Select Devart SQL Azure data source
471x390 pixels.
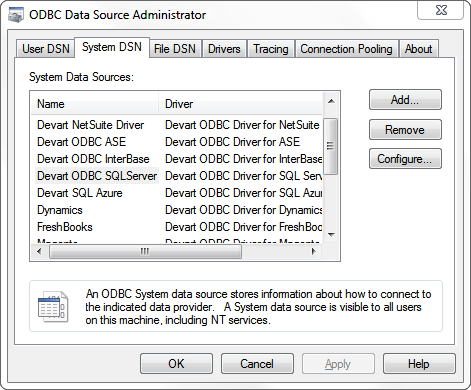point(80,193)
